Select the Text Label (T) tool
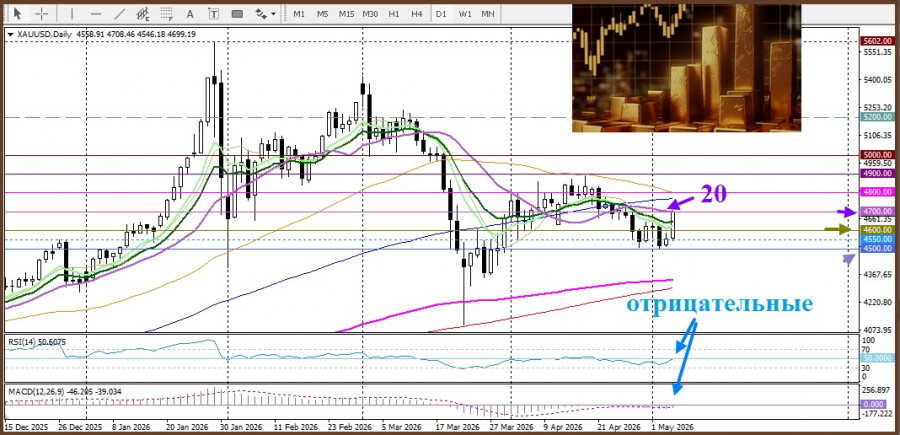 (x=214, y=13)
